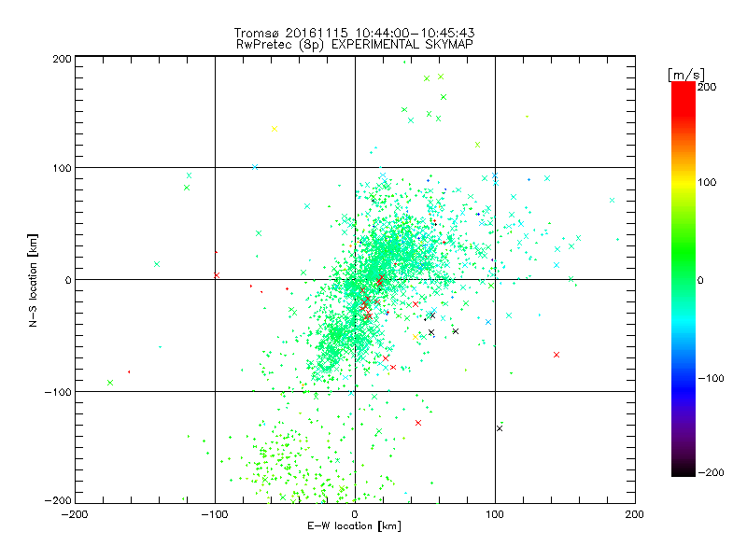Viewport: 747px width, 560px height.
Task: Click the black X marker near E-W 100, N-S -130
Action: pyautogui.click(x=500, y=428)
